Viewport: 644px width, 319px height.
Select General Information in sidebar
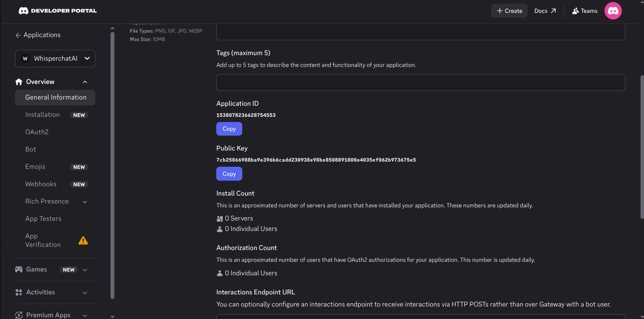55,97
